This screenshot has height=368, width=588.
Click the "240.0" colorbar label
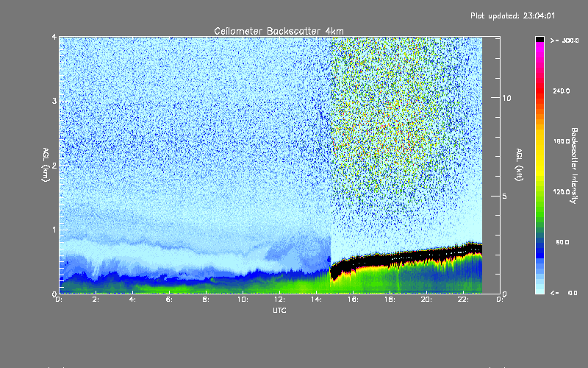pos(562,91)
